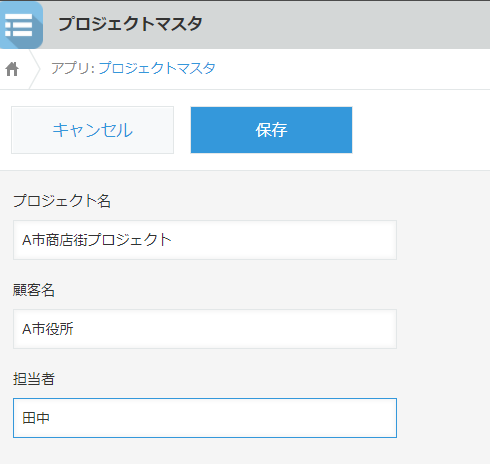
Task: Click the breadcrumb chevron separator after home
Action: pyautogui.click(x=35, y=69)
